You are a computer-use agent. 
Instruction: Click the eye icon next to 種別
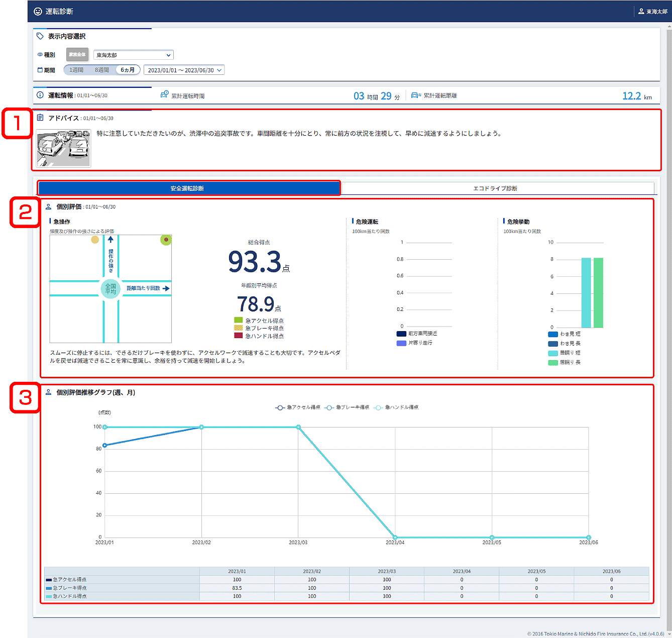pos(40,55)
